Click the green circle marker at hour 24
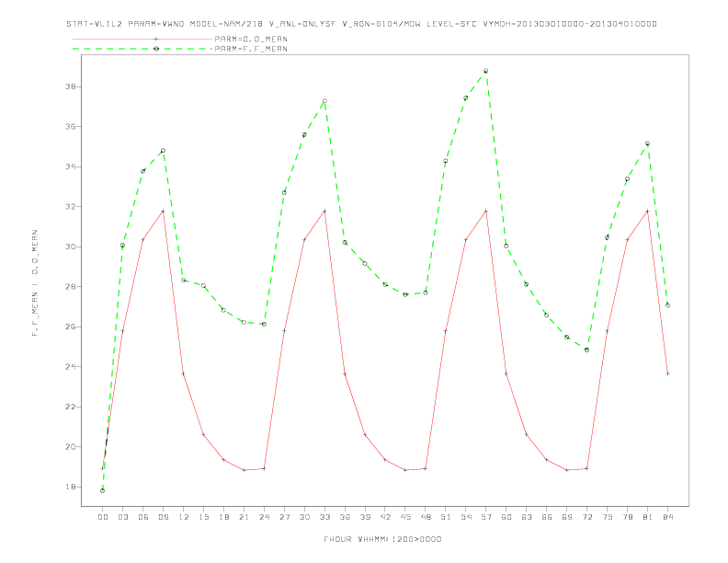The image size is (728, 563). tap(264, 324)
